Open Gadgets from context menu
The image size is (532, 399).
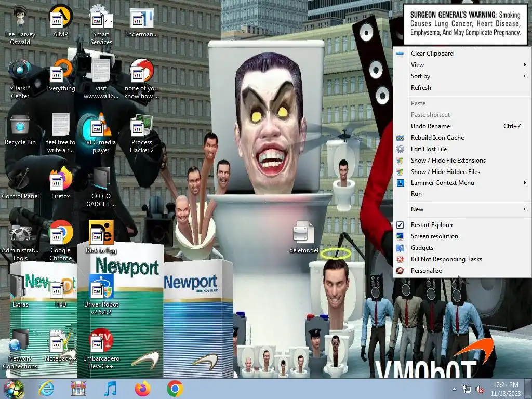[462, 248]
